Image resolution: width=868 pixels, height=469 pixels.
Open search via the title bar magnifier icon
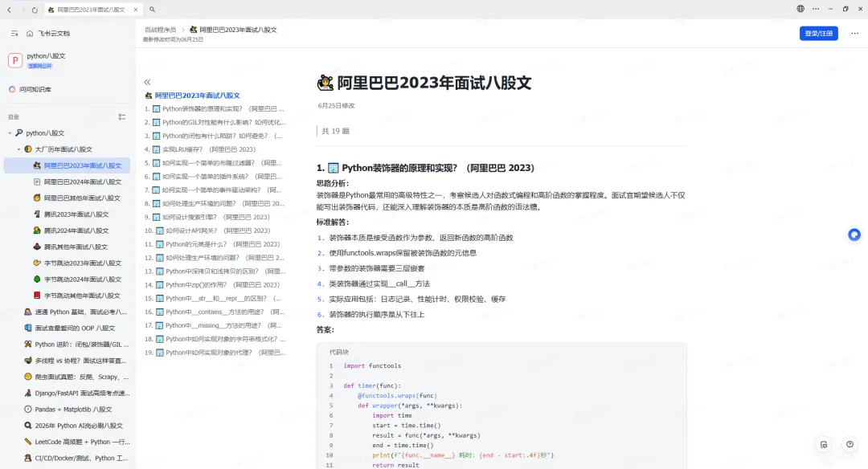point(152,10)
